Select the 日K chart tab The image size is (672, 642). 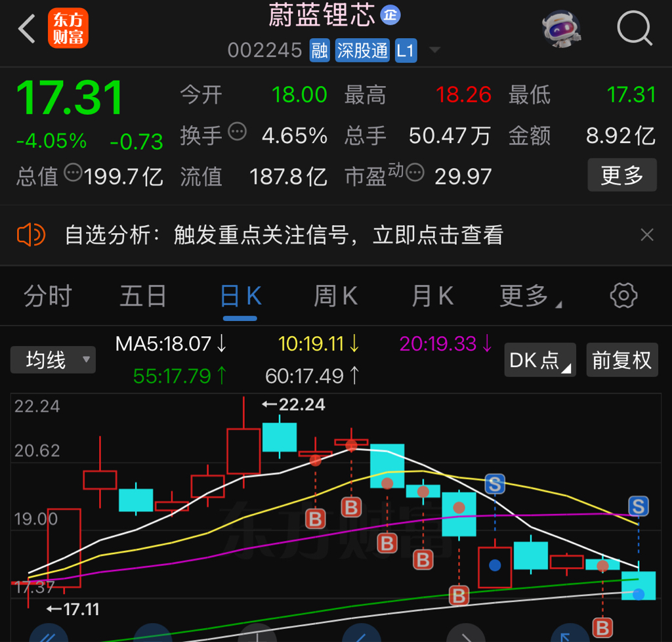(x=240, y=296)
